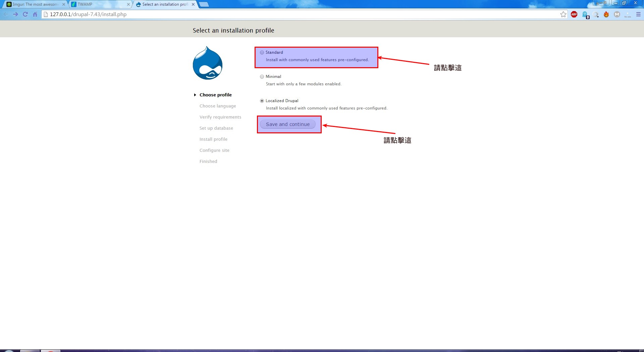The image size is (644, 352).
Task: Click the Verify requirements step
Action: tap(220, 117)
